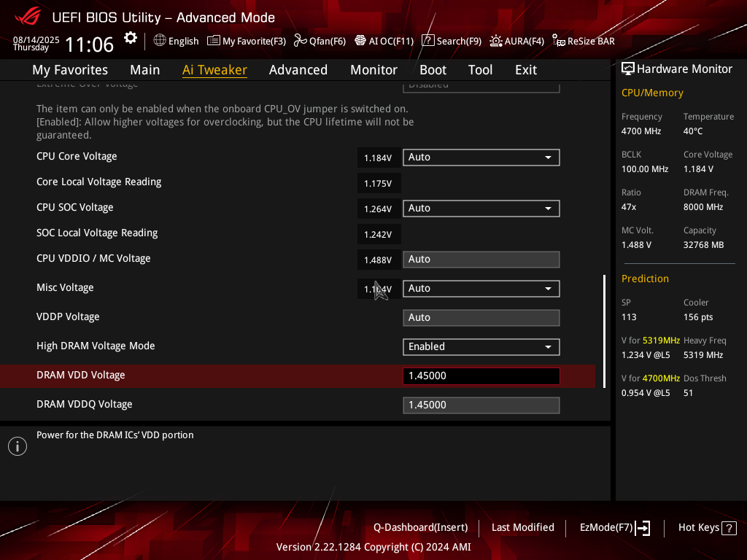Click EzMode exit arrow icon
The width and height of the screenshot is (747, 560).
(x=643, y=528)
